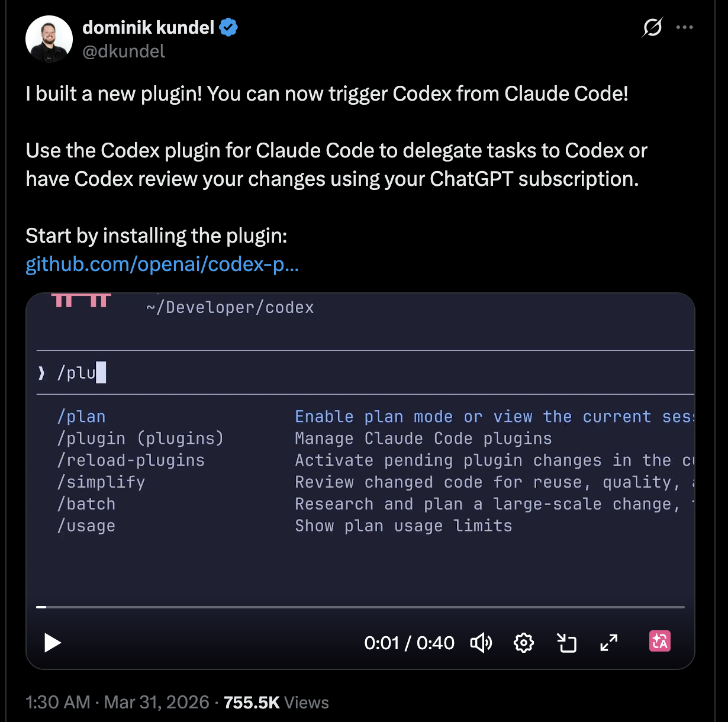Mute the video with the speaker icon
This screenshot has width=728, height=722.
pyautogui.click(x=481, y=643)
